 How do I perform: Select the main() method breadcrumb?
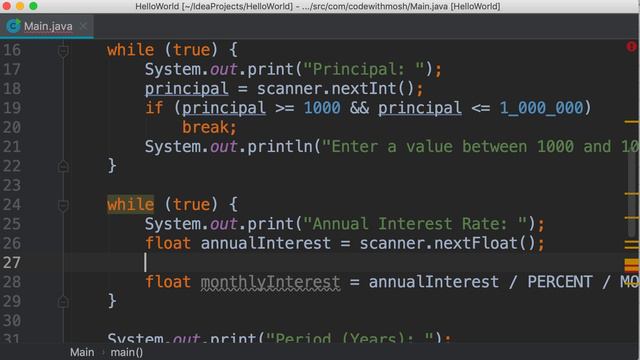127,352
